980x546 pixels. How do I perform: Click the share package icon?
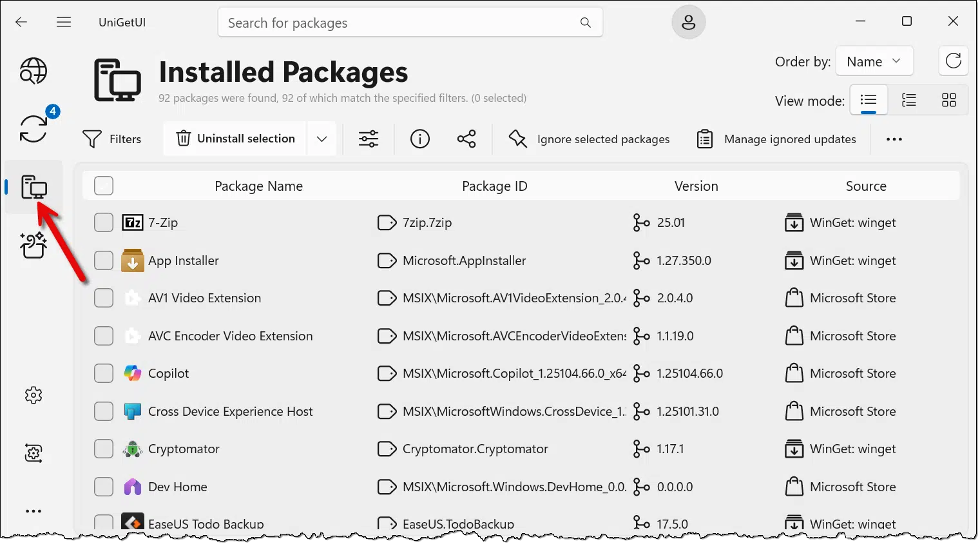[x=466, y=139]
